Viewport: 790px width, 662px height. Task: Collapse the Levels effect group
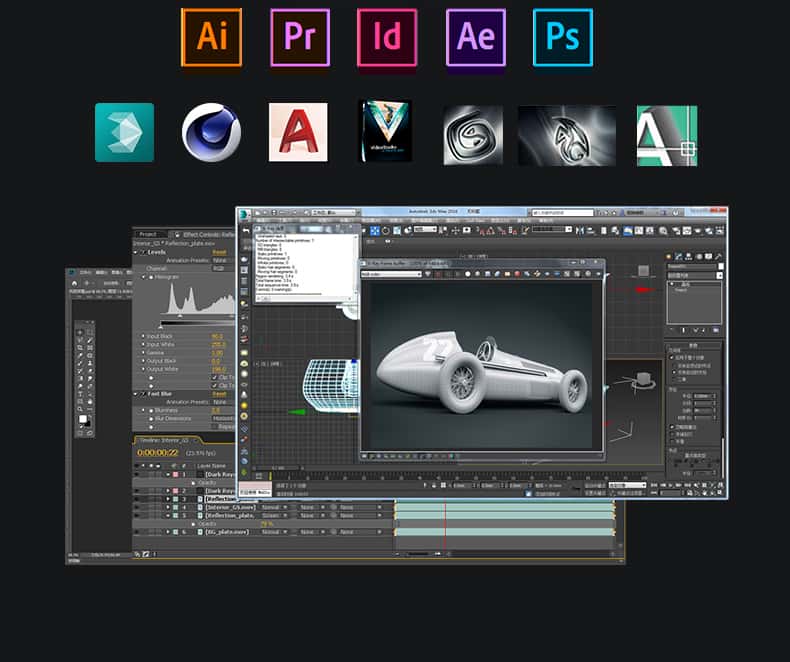pyautogui.click(x=136, y=252)
